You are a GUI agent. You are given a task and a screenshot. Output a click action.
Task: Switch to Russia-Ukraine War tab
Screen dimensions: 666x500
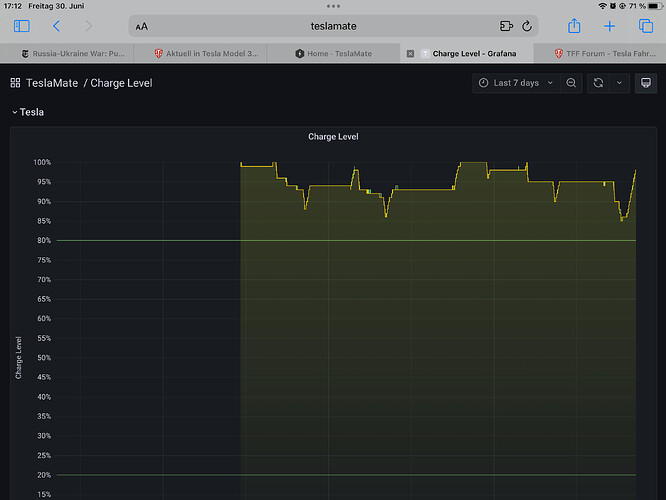point(67,54)
